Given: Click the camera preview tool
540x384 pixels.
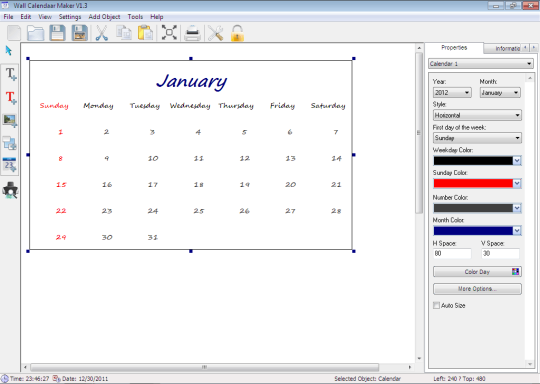Looking at the screenshot, I should coord(10,190).
